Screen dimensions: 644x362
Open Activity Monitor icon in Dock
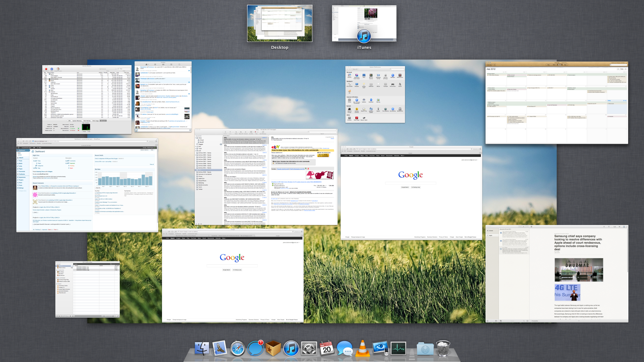398,349
